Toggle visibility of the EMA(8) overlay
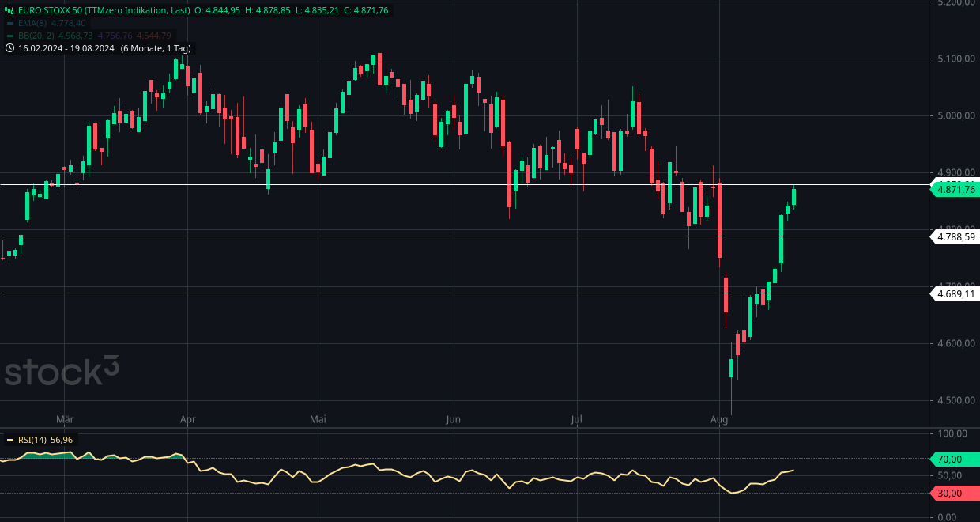Viewport: 980px width, 522px height. 32,24
